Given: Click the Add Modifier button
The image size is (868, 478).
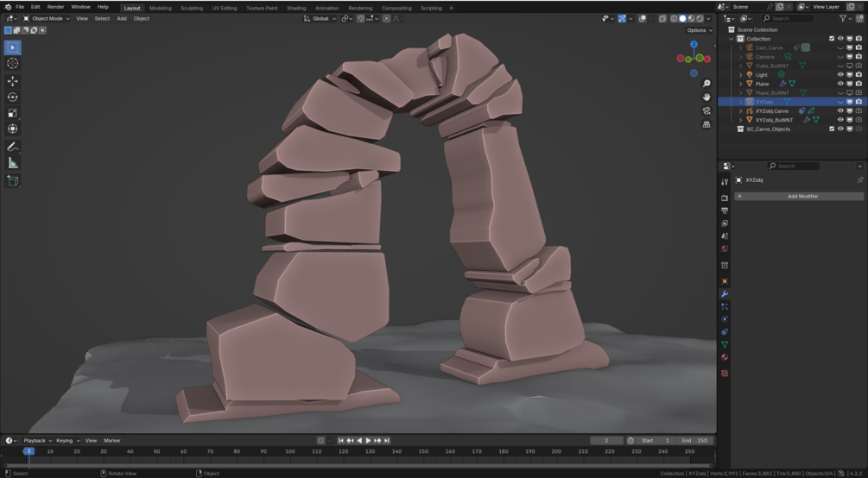Looking at the screenshot, I should click(x=799, y=197).
